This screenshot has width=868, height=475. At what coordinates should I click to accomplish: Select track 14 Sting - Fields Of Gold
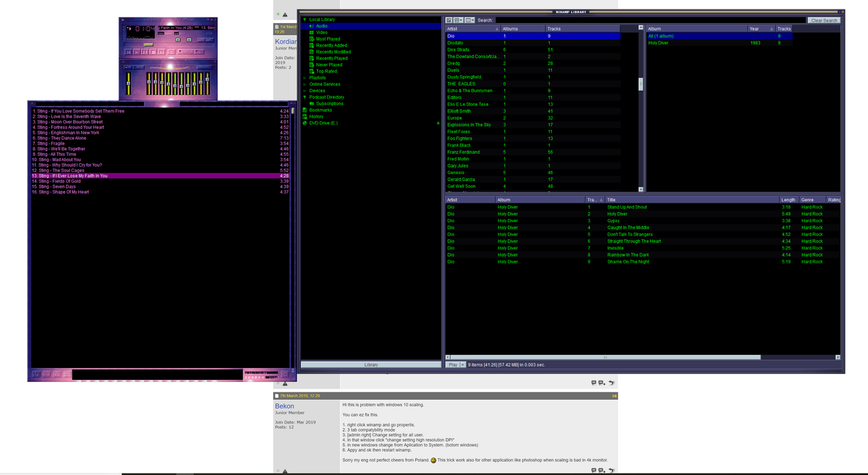[160, 181]
